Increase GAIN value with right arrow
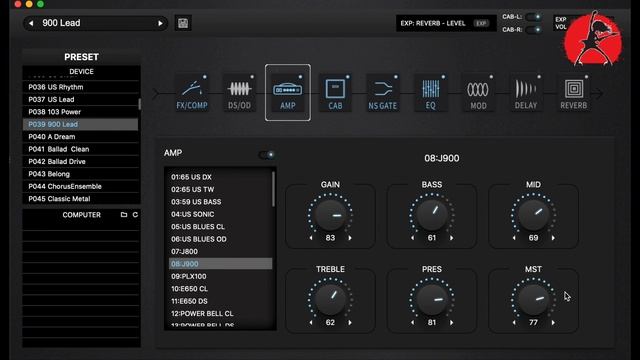The width and height of the screenshot is (640, 360). (350, 238)
